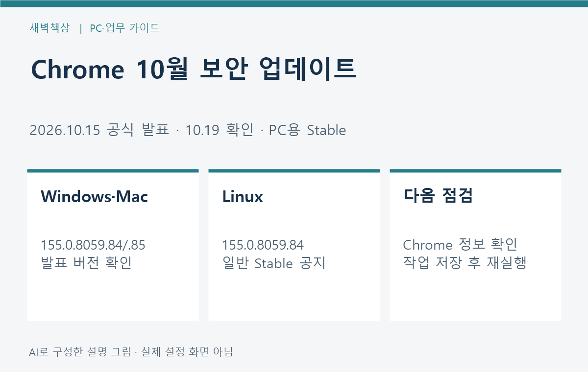Click the '작업 저장 후 재실행' text
The image size is (588, 372).
465,263
